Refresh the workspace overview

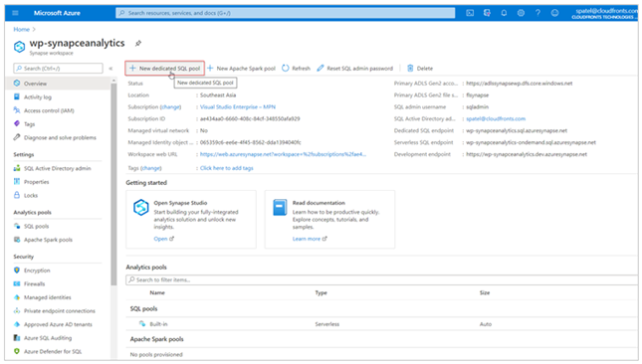pyautogui.click(x=296, y=69)
